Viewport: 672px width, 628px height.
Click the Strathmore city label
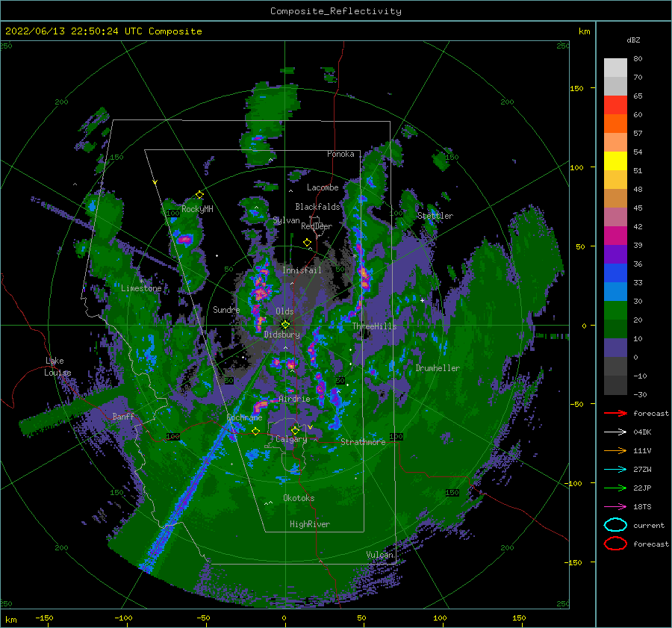click(x=363, y=442)
